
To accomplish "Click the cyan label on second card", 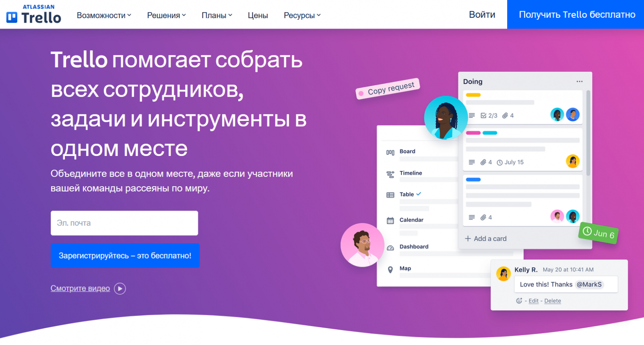I will (x=490, y=133).
